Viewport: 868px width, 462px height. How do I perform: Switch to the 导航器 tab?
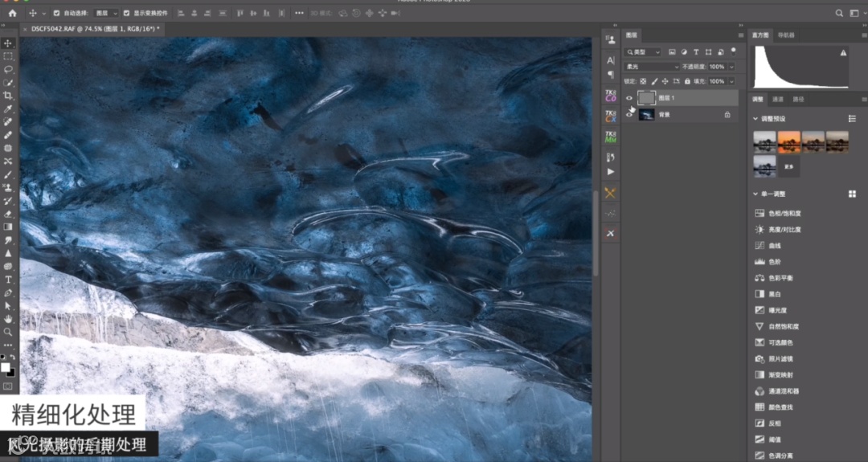787,35
